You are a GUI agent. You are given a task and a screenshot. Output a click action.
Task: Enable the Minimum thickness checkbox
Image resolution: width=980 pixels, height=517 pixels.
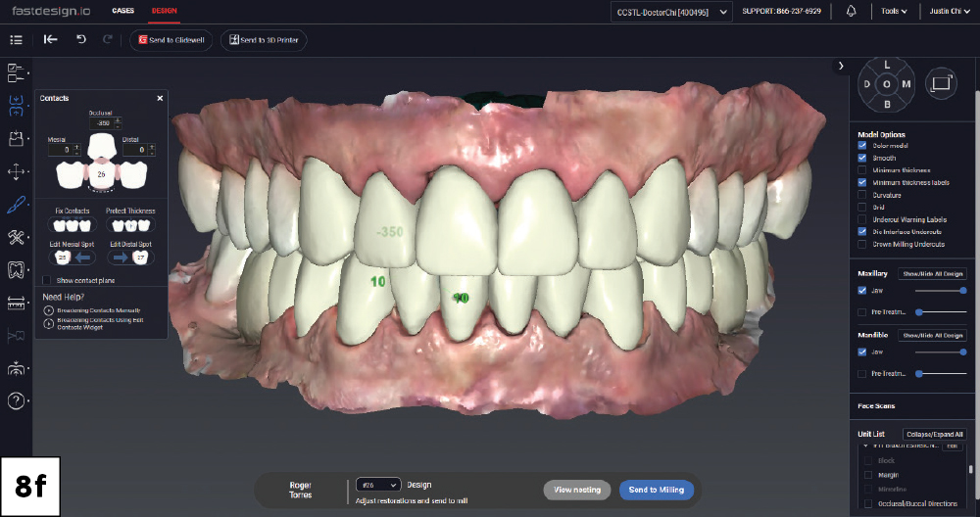(x=861, y=169)
